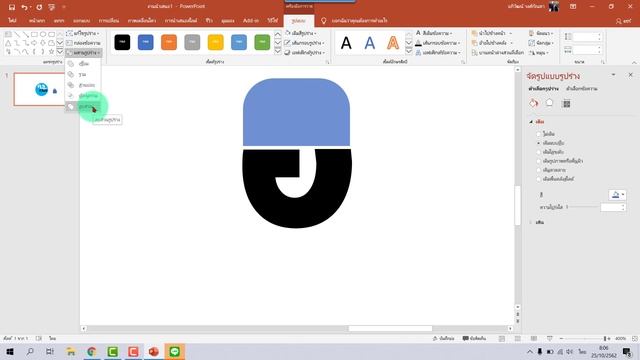Switch to Text Options in format pane
Image resolution: width=640 pixels, height=360 pixels.
pyautogui.click(x=582, y=89)
